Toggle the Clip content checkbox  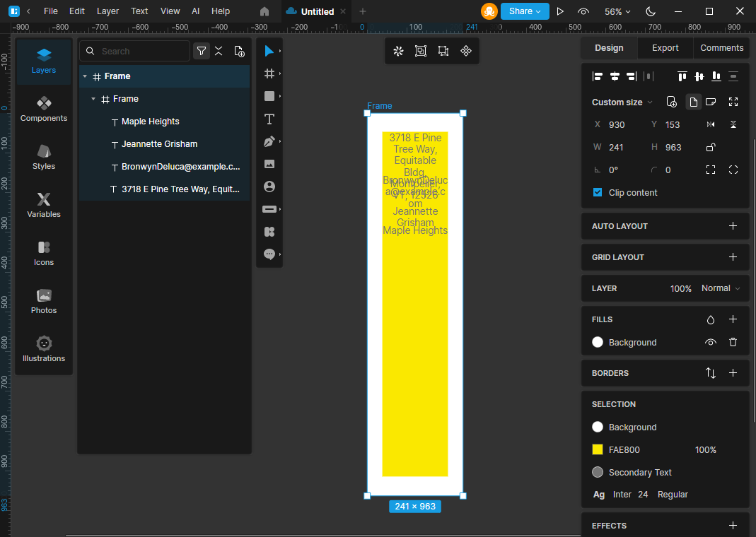598,192
